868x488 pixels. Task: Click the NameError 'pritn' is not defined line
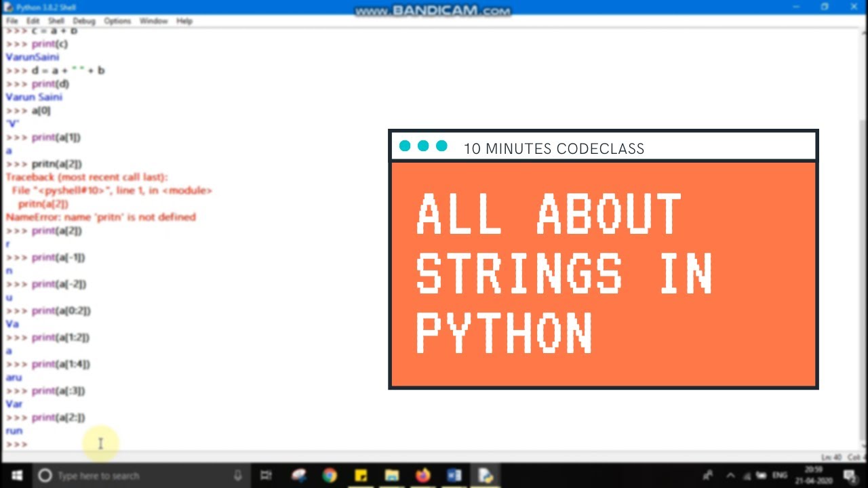(101, 217)
